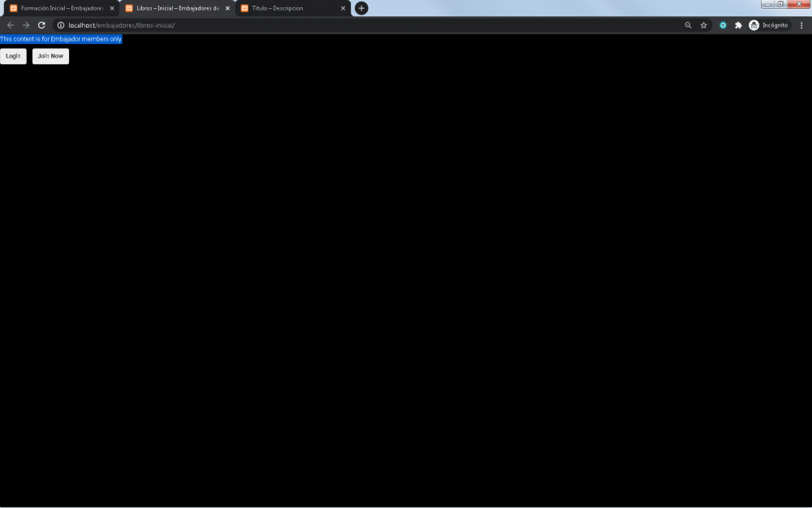Click the members-only notice text
The height and width of the screenshot is (508, 812).
pos(61,39)
